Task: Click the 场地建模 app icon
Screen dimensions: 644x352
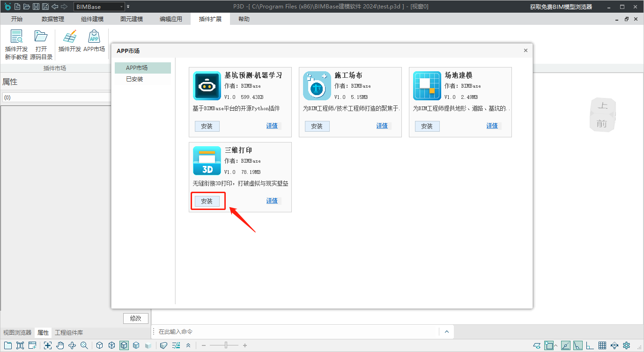Action: [x=427, y=86]
